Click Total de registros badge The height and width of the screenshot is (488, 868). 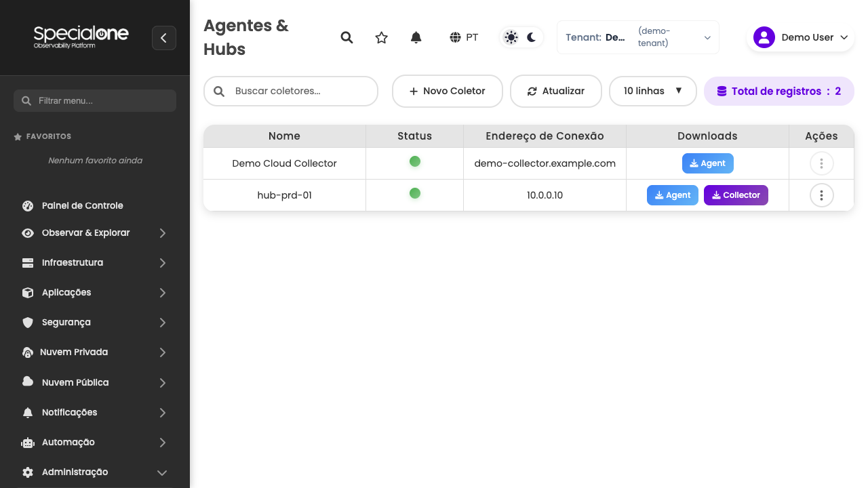tap(779, 91)
